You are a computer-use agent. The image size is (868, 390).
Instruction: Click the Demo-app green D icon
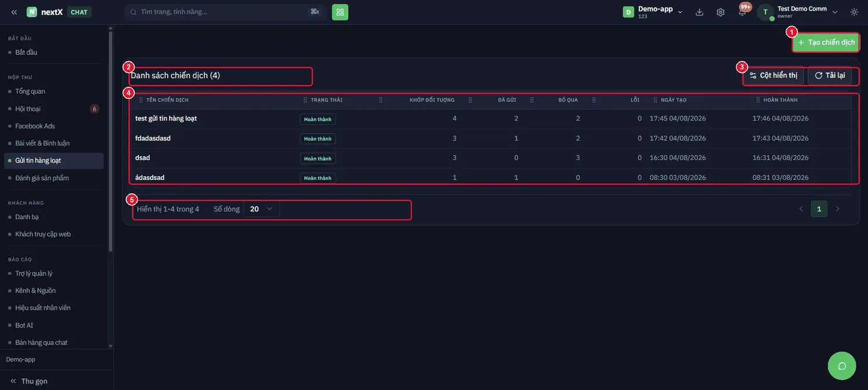[x=628, y=12]
